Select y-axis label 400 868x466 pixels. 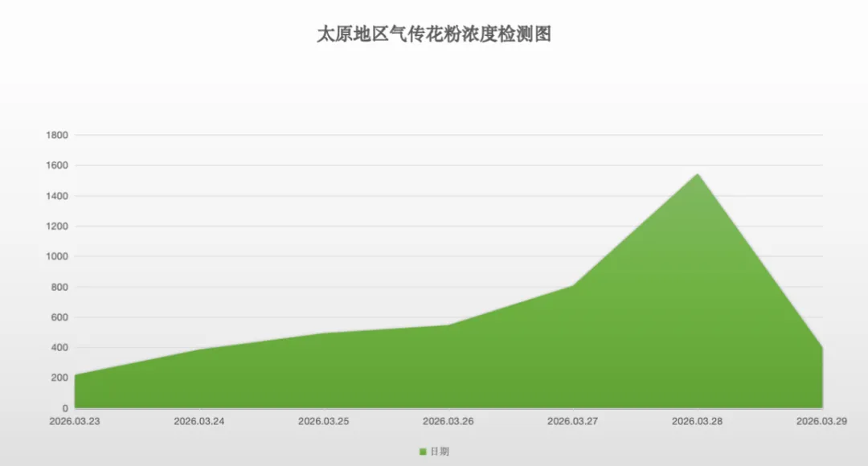click(x=59, y=348)
